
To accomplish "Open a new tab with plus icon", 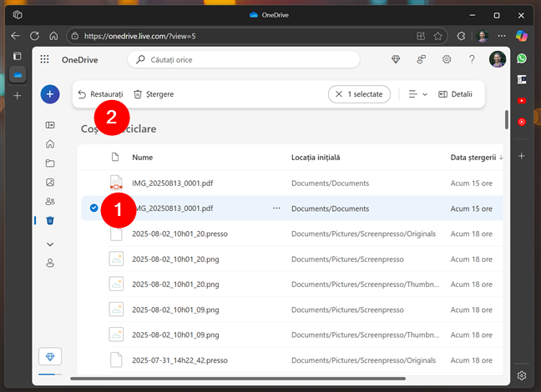I will pos(18,96).
